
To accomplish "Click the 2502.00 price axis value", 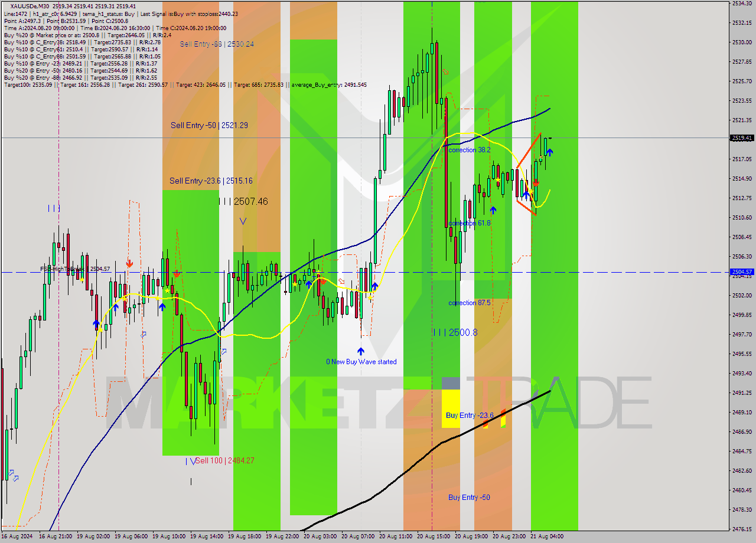I will [742, 295].
